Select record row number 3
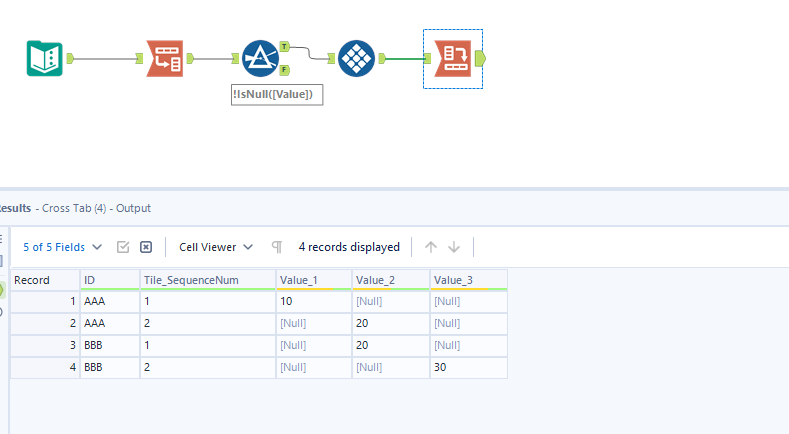Screen dimensions: 789x434 44,345
